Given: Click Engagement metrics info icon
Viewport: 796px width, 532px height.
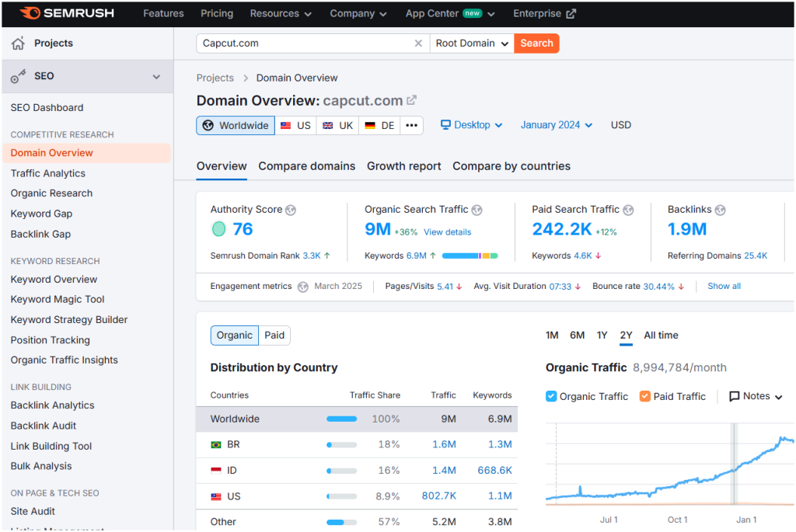Looking at the screenshot, I should (x=303, y=287).
